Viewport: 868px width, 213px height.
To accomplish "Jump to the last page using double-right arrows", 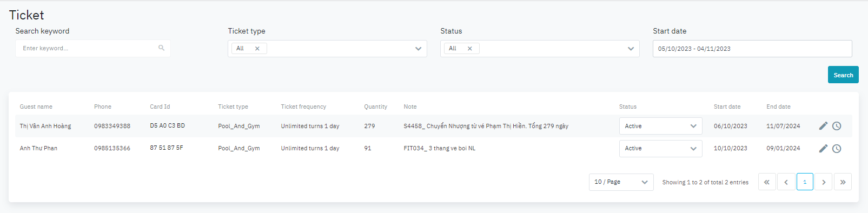I will click(843, 182).
